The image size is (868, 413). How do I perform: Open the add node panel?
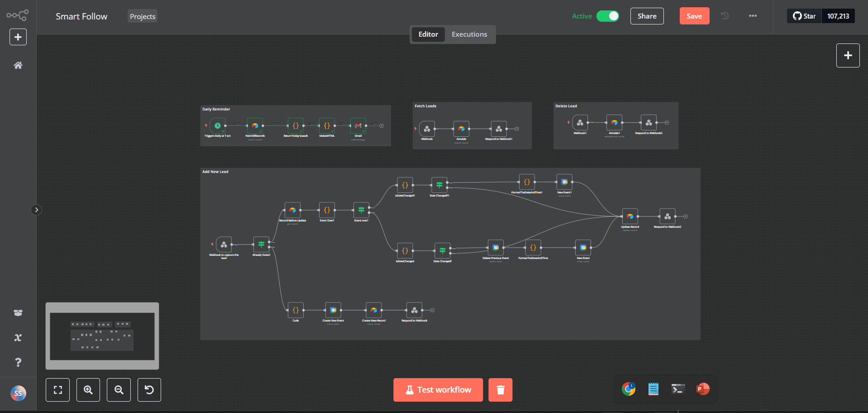[x=848, y=55]
